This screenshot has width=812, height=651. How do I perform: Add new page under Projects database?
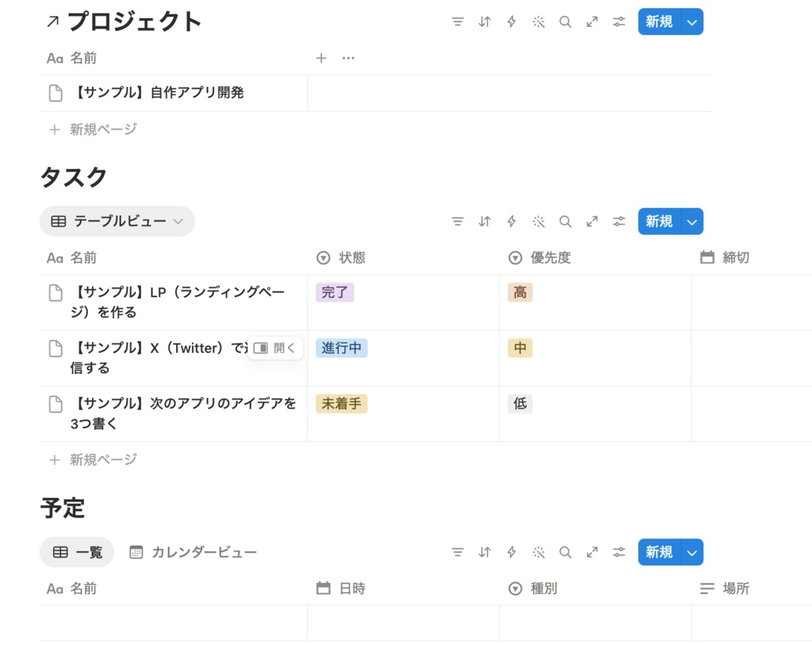(94, 129)
